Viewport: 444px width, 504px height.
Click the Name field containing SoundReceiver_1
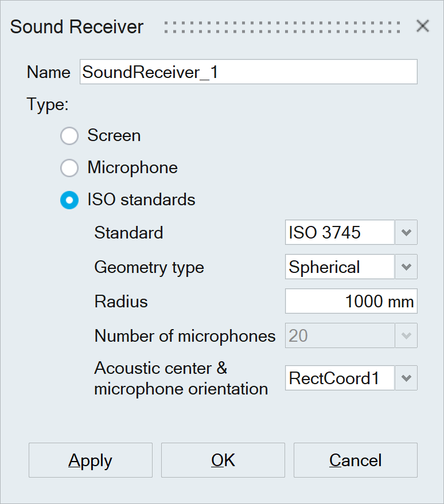pos(248,72)
